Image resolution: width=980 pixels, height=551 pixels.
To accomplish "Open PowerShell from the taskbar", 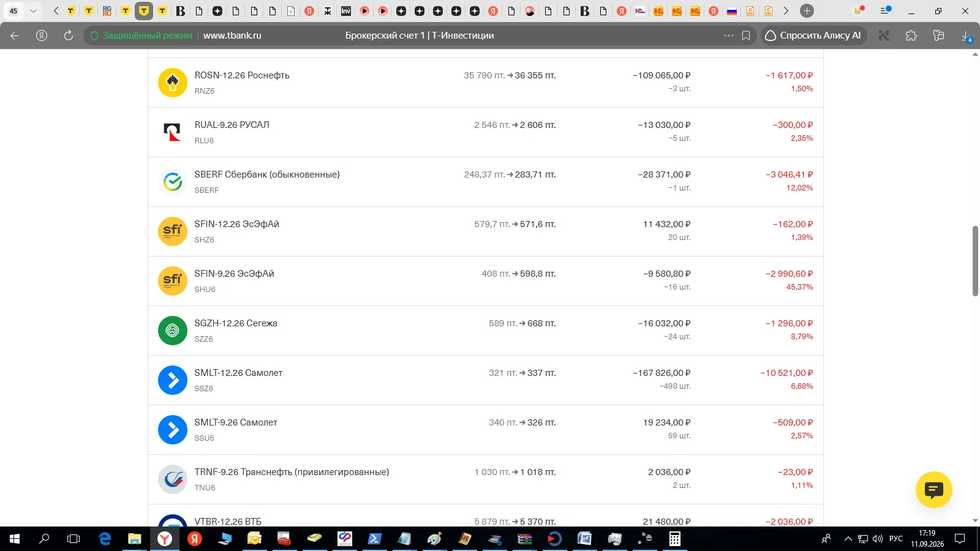I will click(374, 539).
